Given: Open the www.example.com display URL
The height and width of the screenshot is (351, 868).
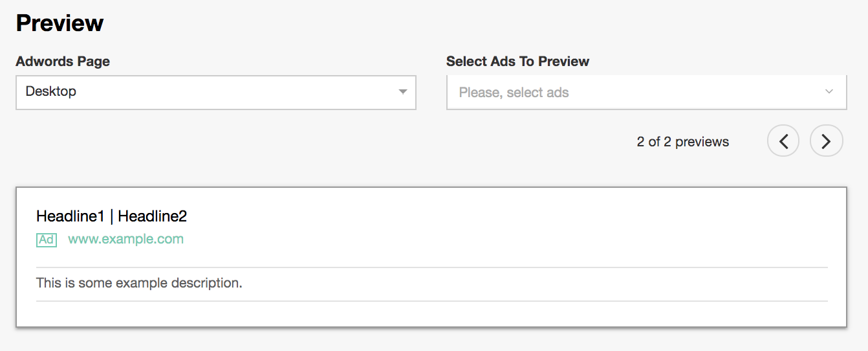Looking at the screenshot, I should pyautogui.click(x=125, y=239).
